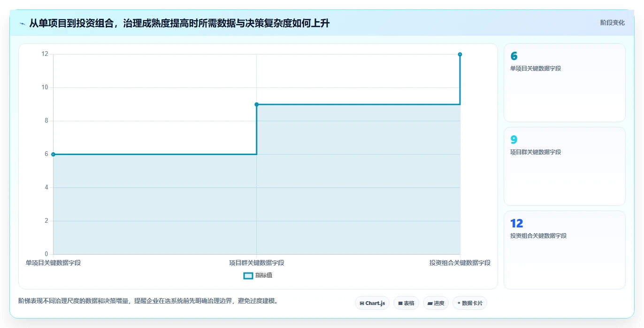Click the x-axis label 投资组合关键数据字段
Screen dimensions: 644x328
point(460,263)
